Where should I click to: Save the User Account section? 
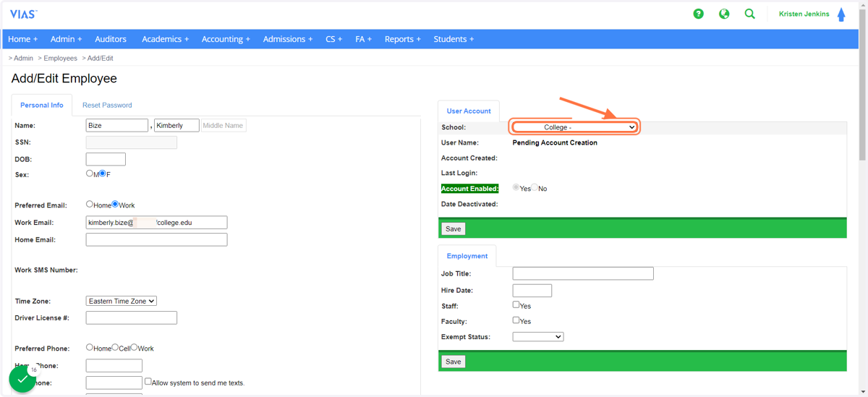(454, 229)
